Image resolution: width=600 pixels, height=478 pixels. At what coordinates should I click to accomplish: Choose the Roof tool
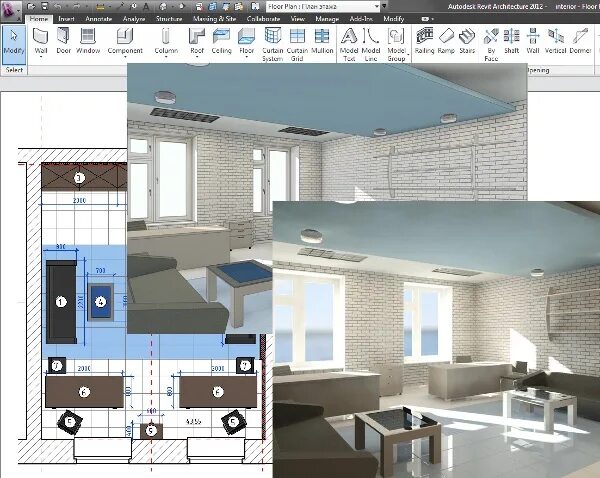197,41
